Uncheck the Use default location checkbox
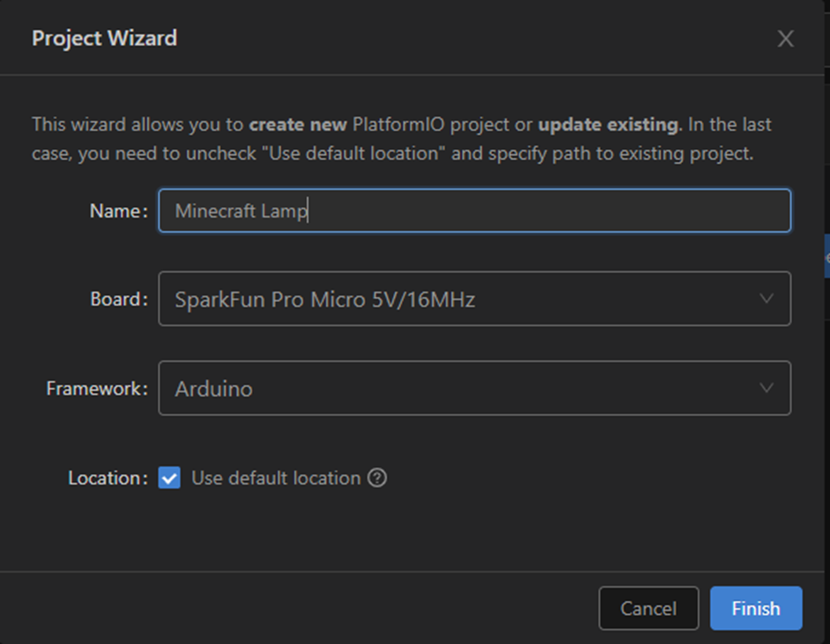 point(169,478)
